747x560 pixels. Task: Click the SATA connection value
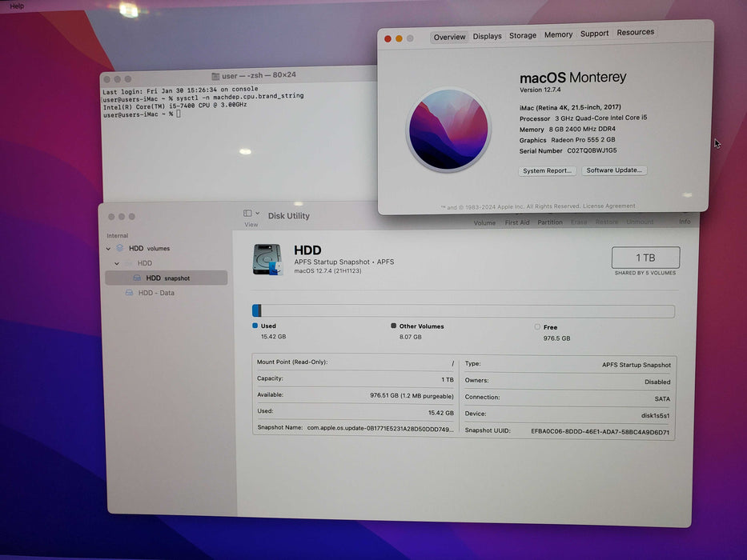pos(662,399)
